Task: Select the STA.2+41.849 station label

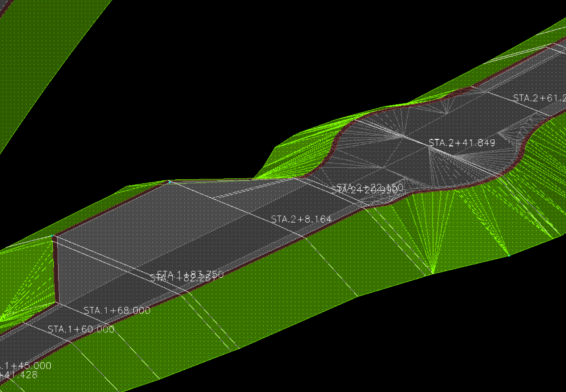Action: 462,143
